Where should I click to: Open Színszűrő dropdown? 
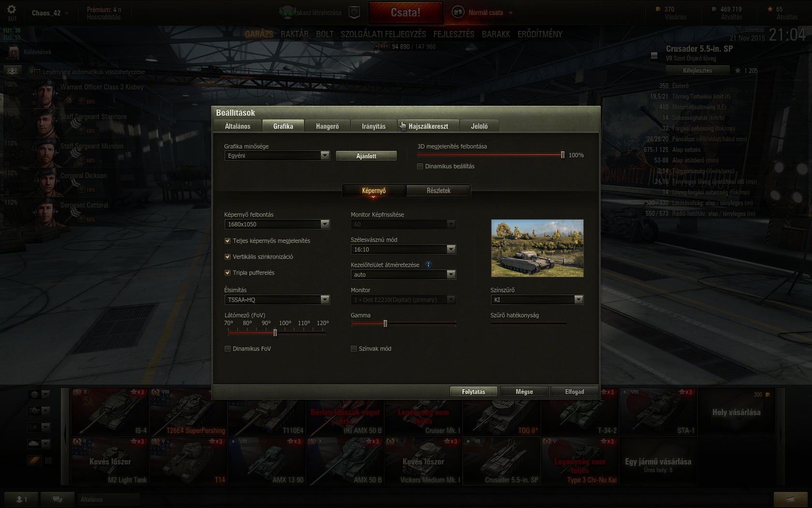537,299
